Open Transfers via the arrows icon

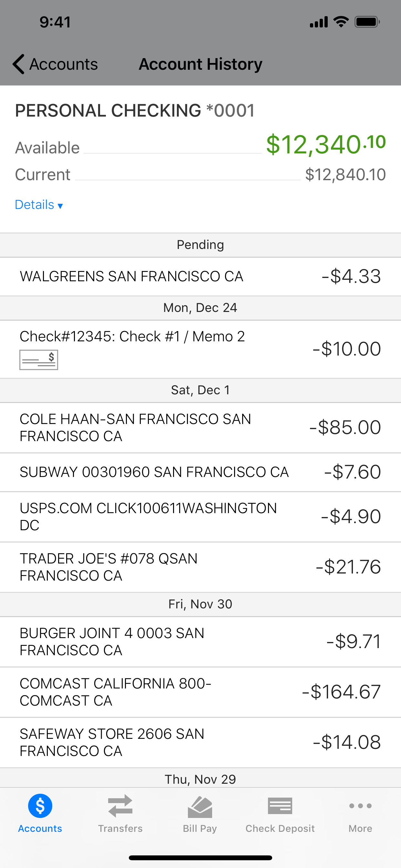pos(120,806)
